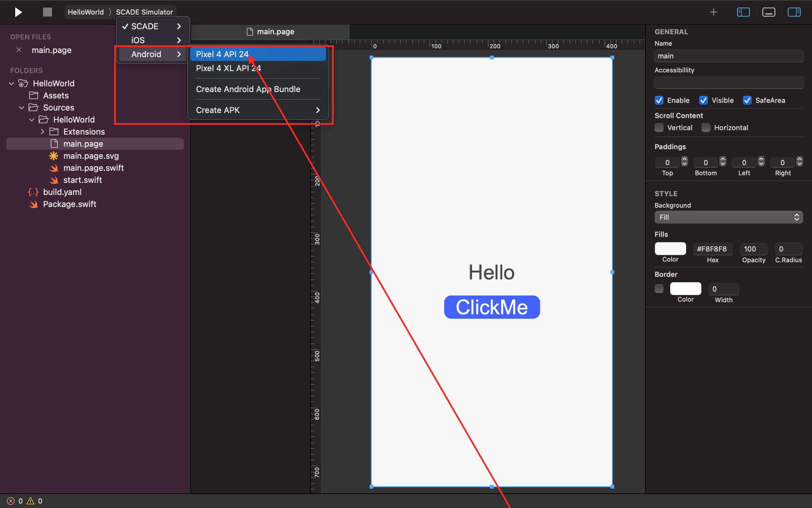
Task: Collapse the HelloWorld root folder chevron
Action: pyautogui.click(x=11, y=83)
